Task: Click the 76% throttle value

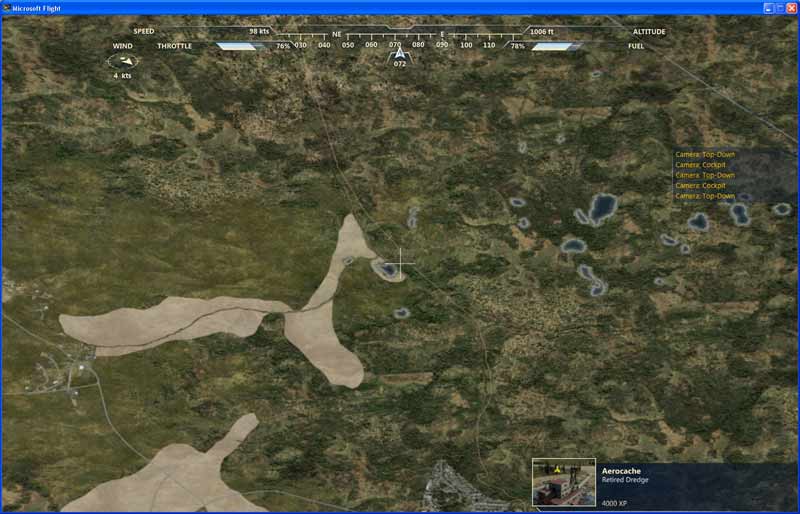Action: pos(283,46)
